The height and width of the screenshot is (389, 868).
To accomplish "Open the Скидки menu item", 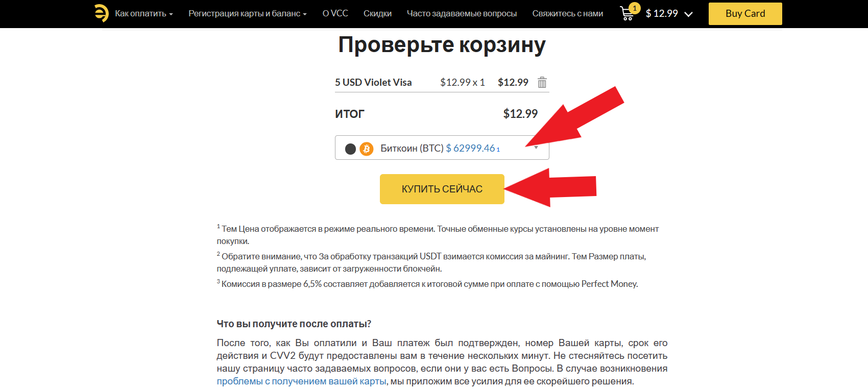I will tap(377, 13).
